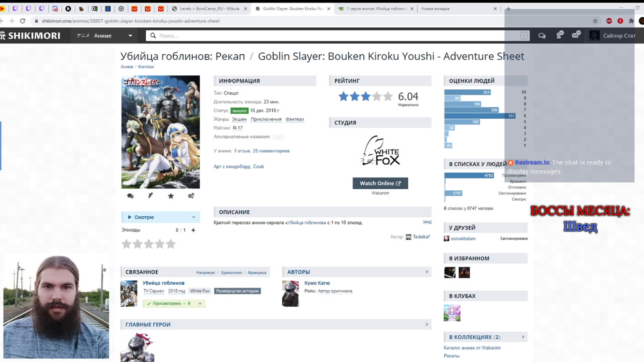644x362 pixels.
Task: Click the Развёрнутая история tag
Action: tap(237, 291)
